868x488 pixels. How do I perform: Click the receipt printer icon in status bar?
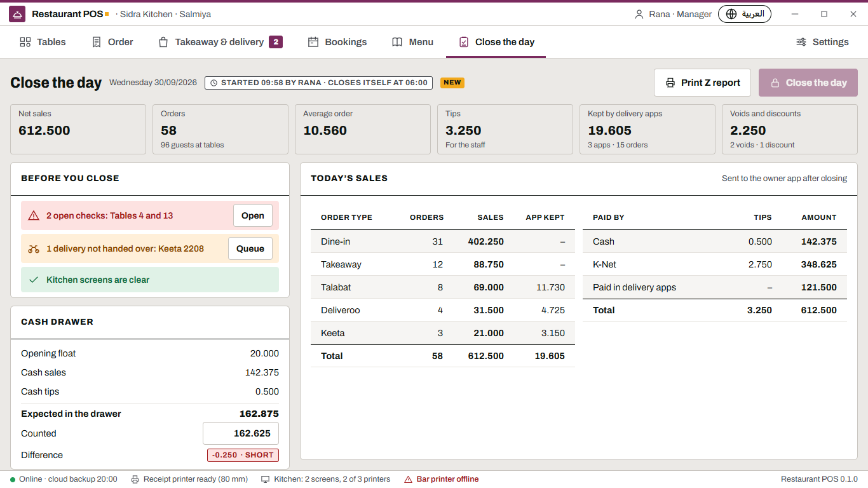pos(135,479)
